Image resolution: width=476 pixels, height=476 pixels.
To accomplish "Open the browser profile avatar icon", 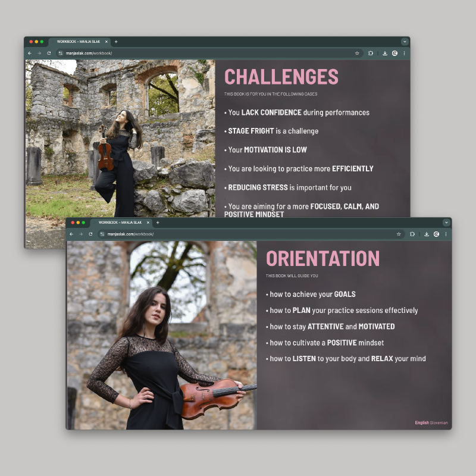I will coord(436,234).
